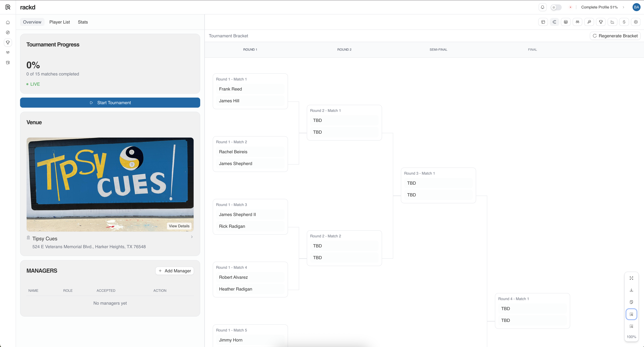The image size is (644, 347).
Task: Open the BA user avatar menu
Action: (x=636, y=7)
